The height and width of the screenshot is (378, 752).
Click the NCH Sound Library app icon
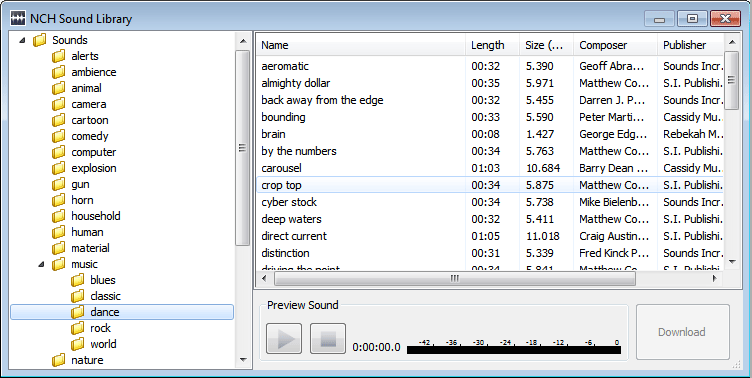[x=18, y=19]
